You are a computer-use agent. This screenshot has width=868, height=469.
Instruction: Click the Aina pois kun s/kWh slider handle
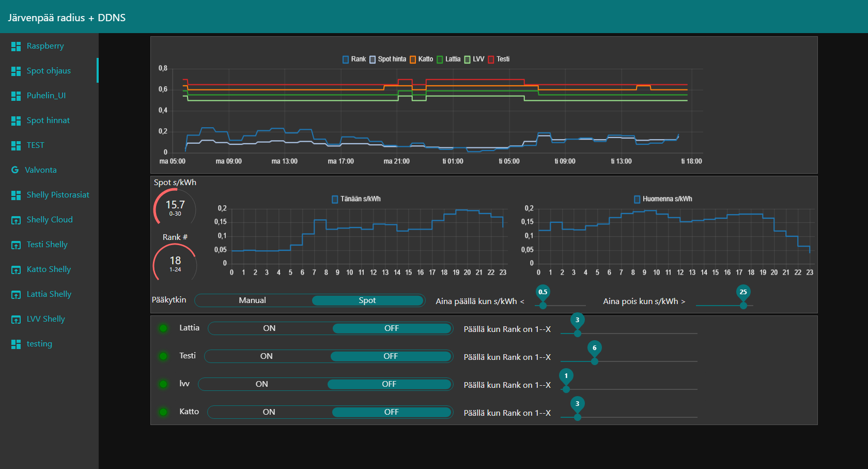coord(743,306)
